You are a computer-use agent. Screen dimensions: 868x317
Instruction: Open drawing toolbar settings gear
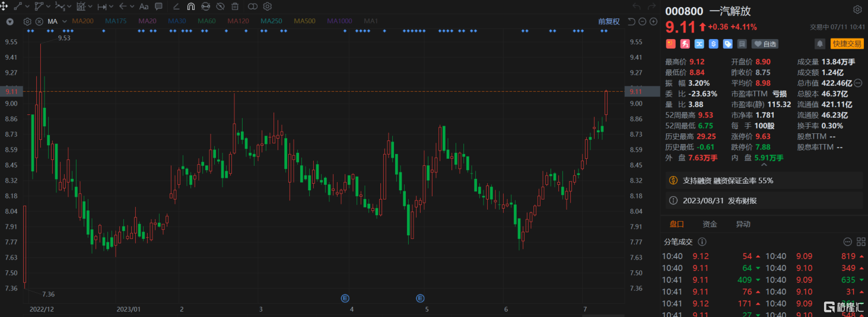coord(268,7)
